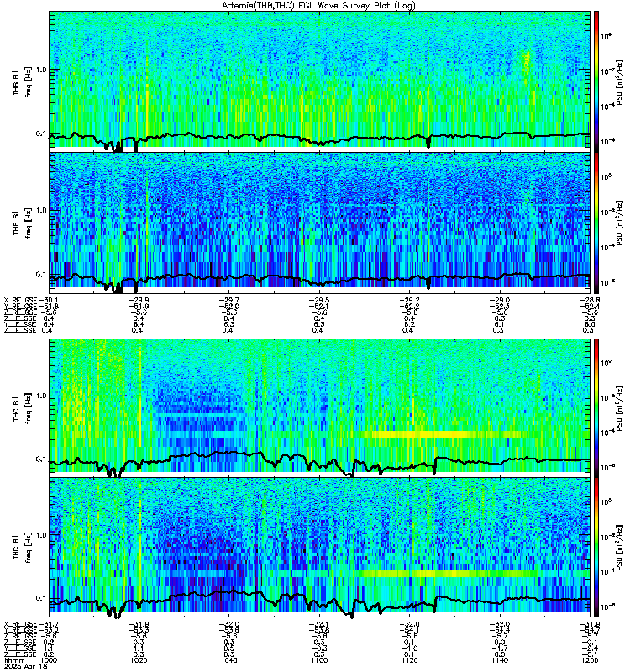Click the 'hhmm' time format label
630x672 pixels.
coord(14,661)
